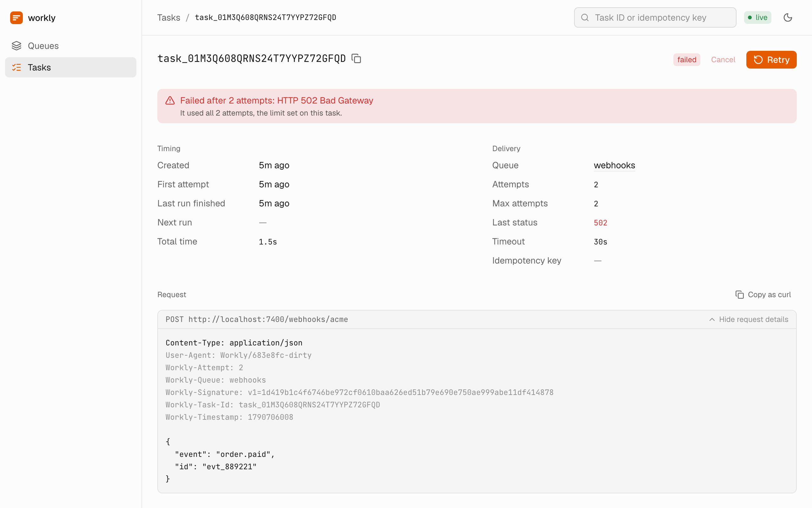Viewport: 812px width, 508px height.
Task: Click the POST request URL line
Action: tap(257, 319)
